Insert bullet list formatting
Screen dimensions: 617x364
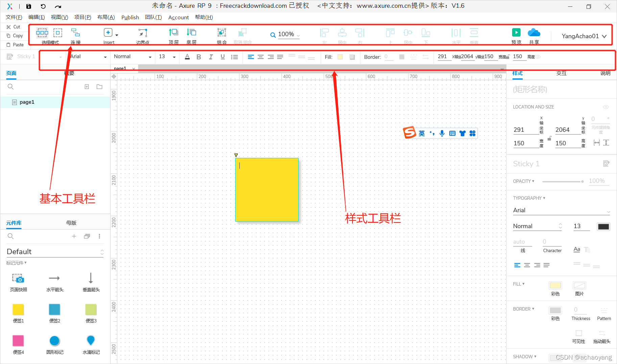coord(234,57)
